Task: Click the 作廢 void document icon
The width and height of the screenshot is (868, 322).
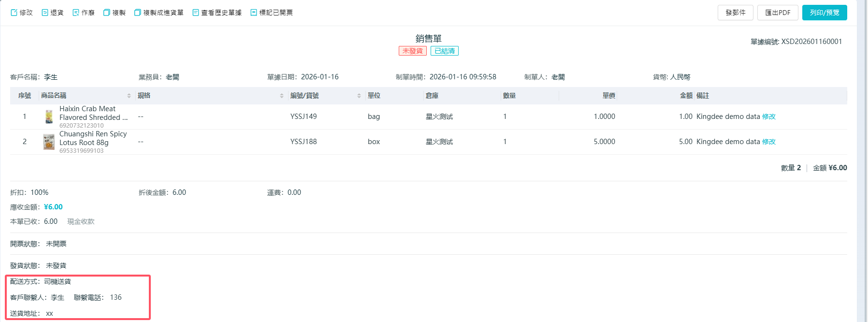Action: click(76, 13)
